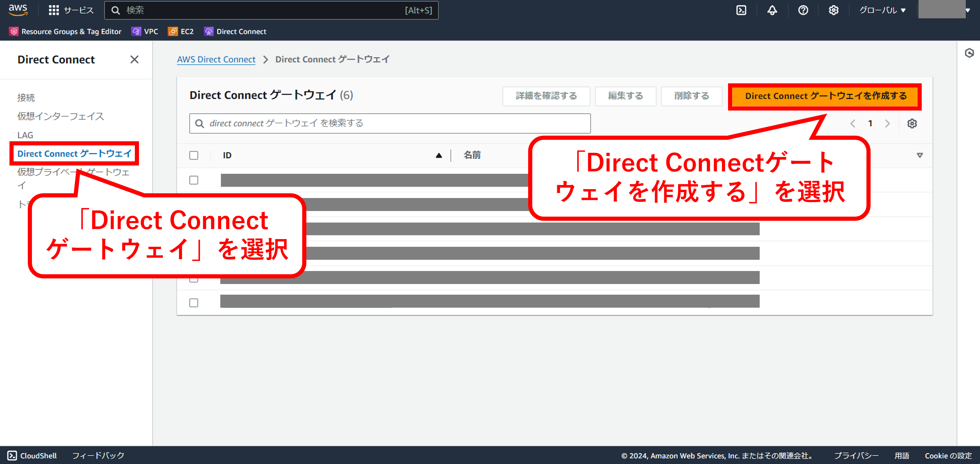
Task: Check the last gateway row checkbox
Action: [194, 303]
